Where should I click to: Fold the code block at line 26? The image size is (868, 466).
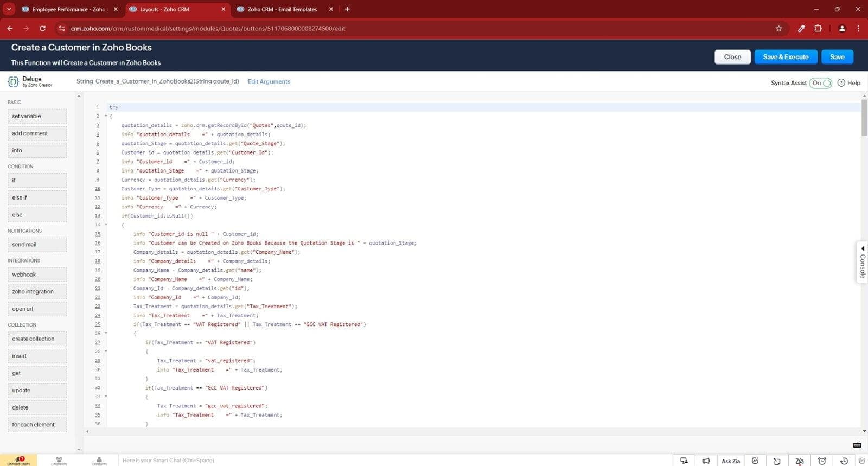click(106, 333)
